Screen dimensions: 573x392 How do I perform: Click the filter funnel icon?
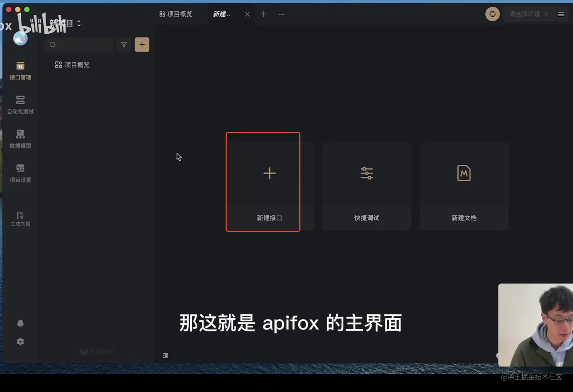pos(124,45)
